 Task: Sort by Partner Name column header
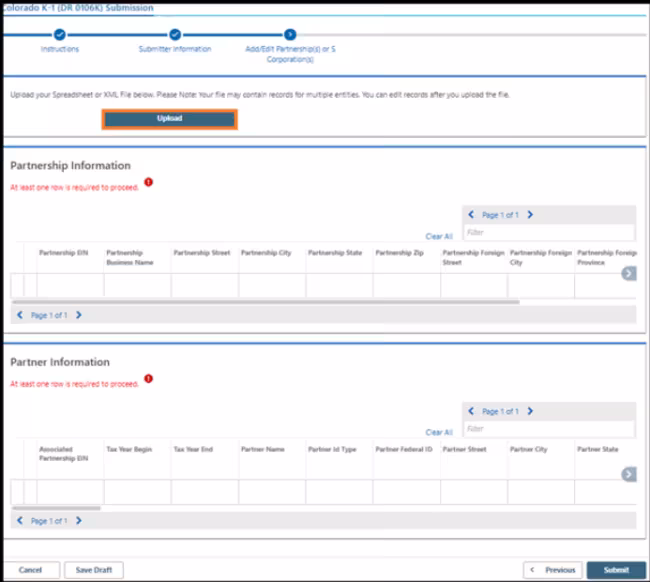point(263,449)
